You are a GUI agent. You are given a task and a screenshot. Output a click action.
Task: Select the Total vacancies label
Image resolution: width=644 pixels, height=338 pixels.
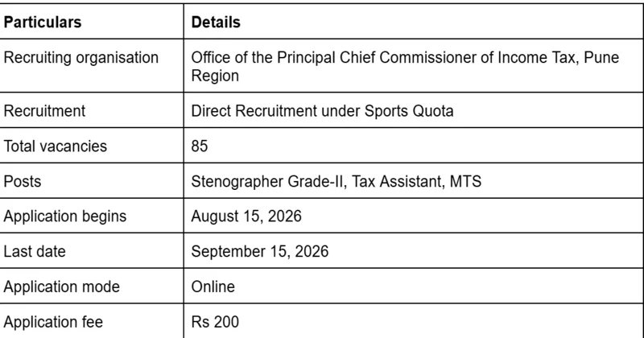pos(55,146)
